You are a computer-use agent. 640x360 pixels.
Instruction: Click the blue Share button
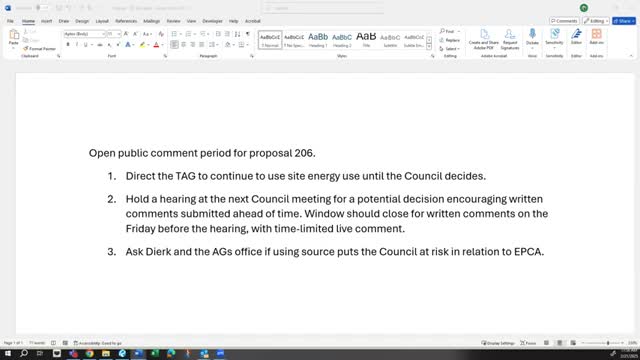pos(624,21)
